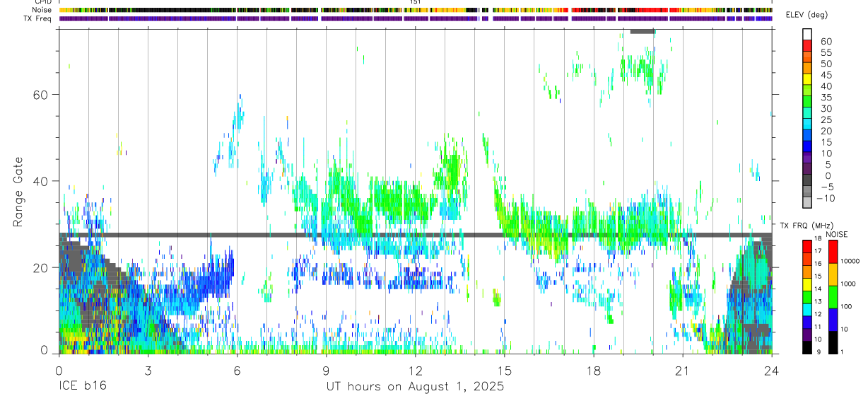
Task: Click the NOISE legend value '1000'
Action: 848,284
